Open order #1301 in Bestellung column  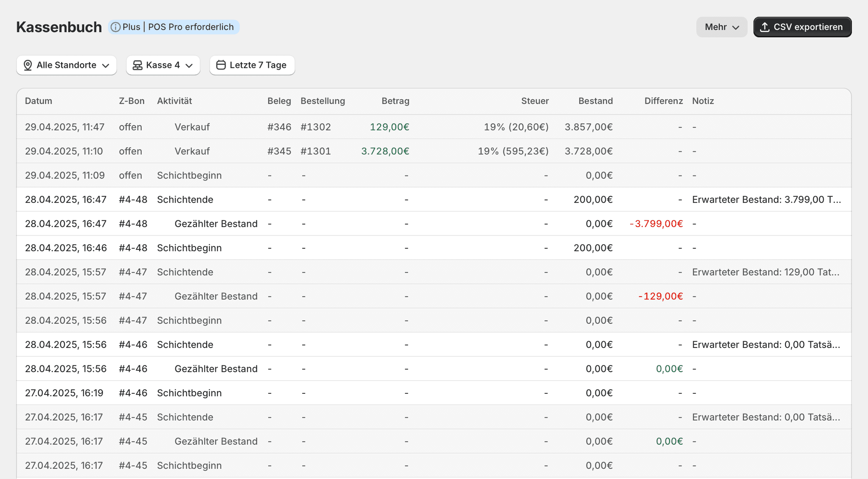coord(316,151)
